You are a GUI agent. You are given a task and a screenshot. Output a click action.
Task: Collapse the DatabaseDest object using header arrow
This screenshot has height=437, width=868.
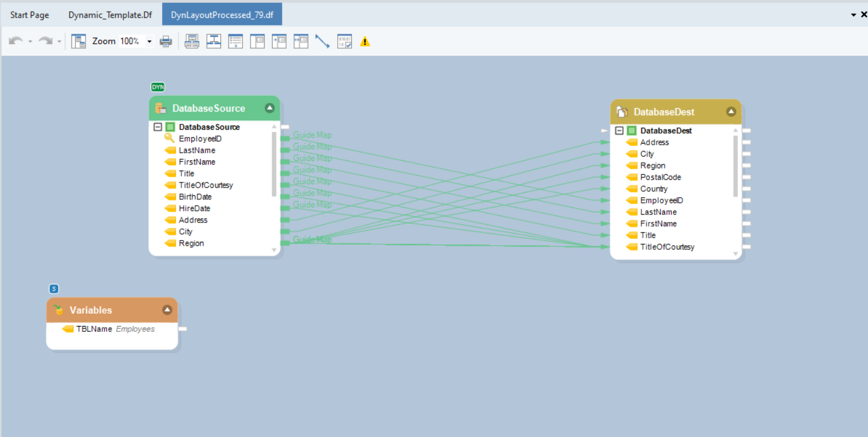[x=731, y=112]
